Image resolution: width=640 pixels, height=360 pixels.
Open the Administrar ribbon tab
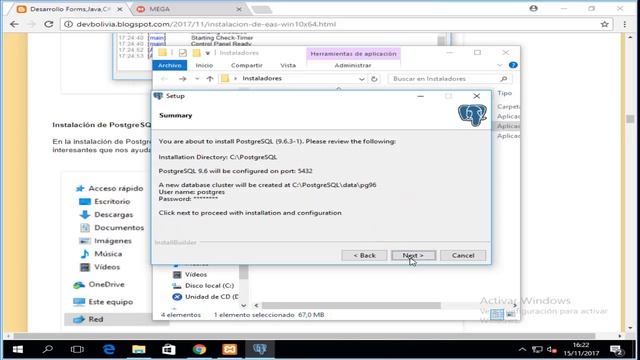tap(353, 65)
